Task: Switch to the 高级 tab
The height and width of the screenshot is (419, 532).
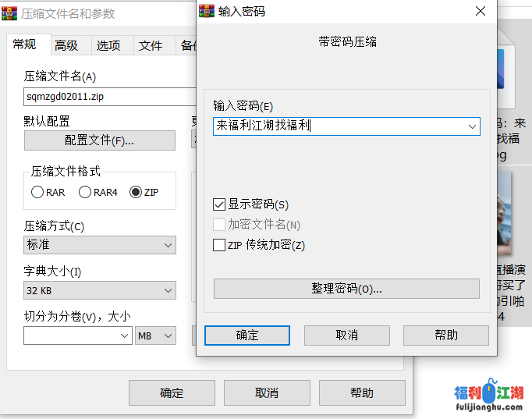Action: [x=66, y=46]
